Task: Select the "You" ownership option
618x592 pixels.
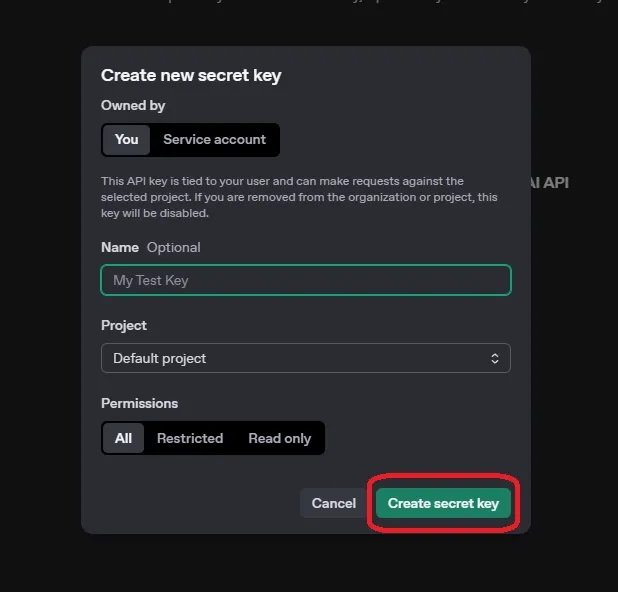Action: tap(127, 139)
